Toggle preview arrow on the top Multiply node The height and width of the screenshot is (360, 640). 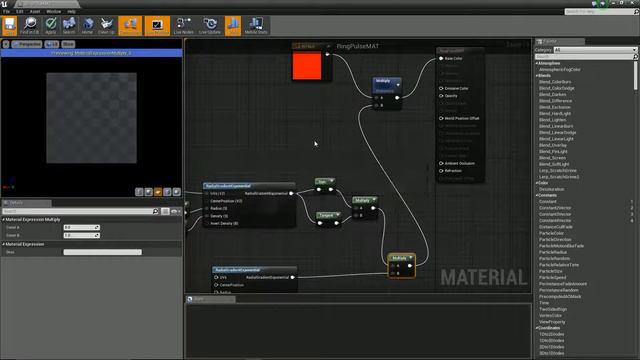(398, 85)
